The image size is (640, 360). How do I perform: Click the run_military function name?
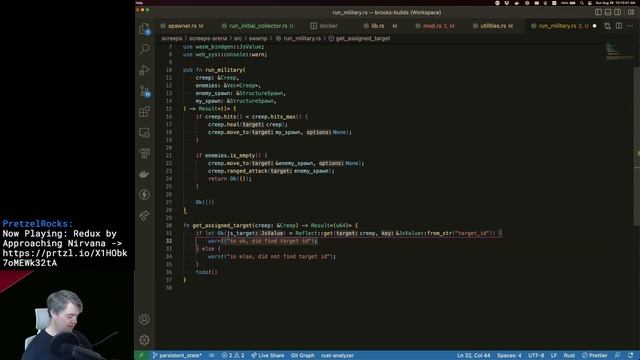coord(224,70)
